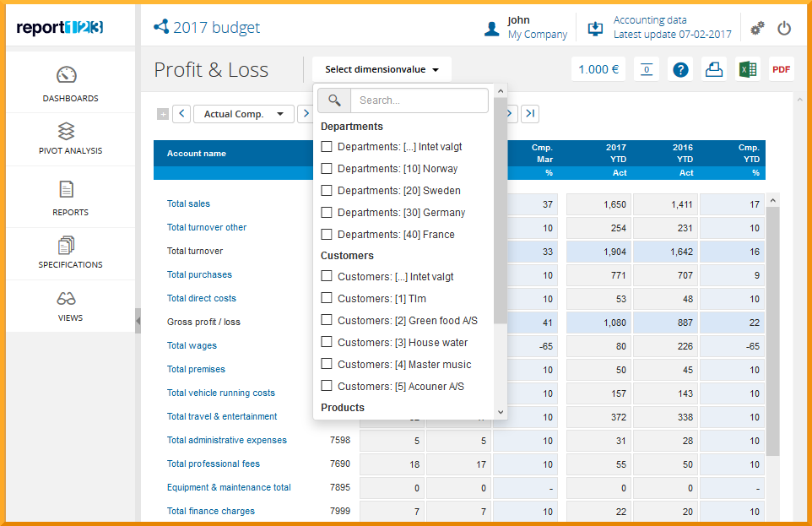
Task: Jump to last period arrow
Action: click(529, 114)
